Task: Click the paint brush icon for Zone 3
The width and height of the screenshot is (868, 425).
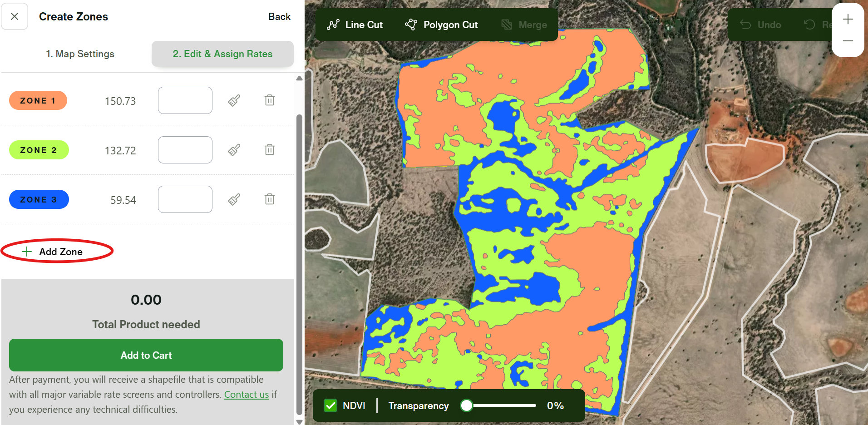Action: coord(234,199)
